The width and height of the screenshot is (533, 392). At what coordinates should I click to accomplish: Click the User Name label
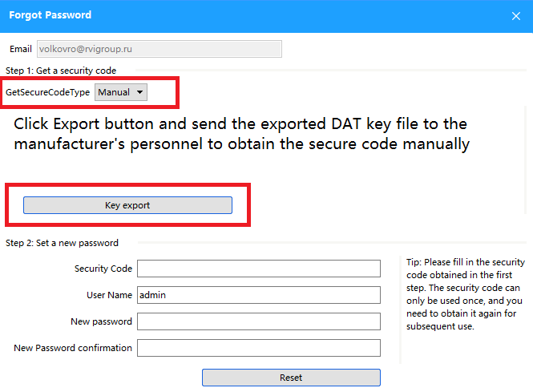tap(109, 295)
